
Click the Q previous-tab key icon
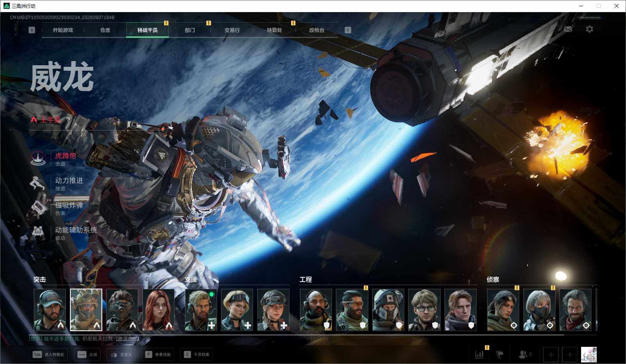[x=32, y=30]
